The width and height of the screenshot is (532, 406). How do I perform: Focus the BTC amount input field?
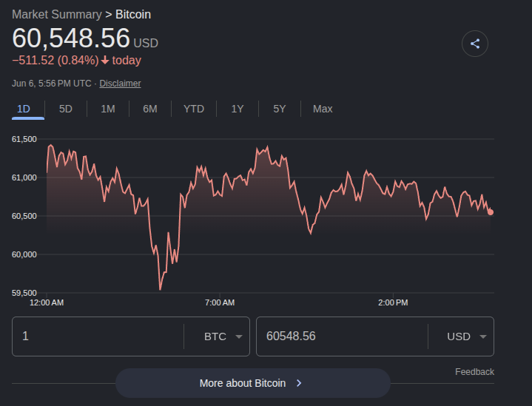click(98, 336)
